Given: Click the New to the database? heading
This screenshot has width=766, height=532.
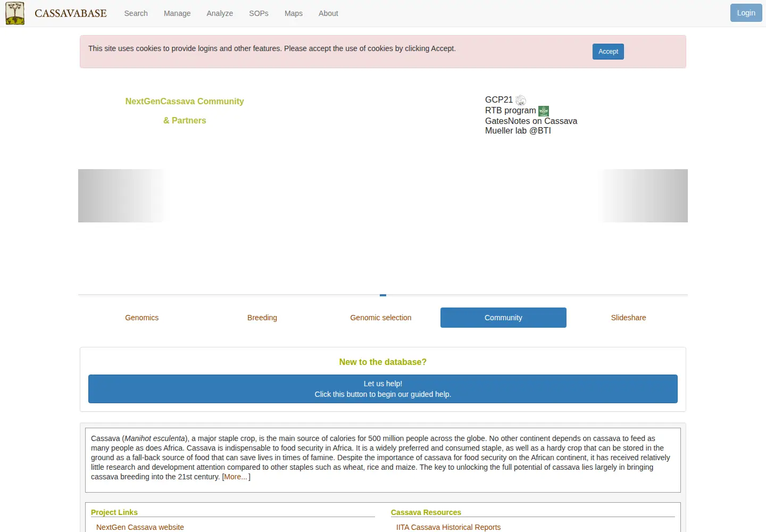Looking at the screenshot, I should coord(383,362).
